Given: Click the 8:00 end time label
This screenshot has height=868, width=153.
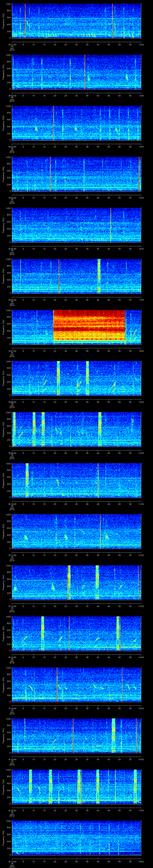Looking at the screenshot, I should click(x=141, y=351).
